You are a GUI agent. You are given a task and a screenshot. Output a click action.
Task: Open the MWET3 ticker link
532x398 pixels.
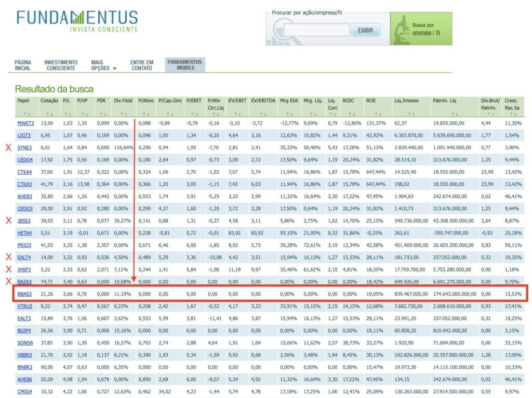(x=25, y=123)
